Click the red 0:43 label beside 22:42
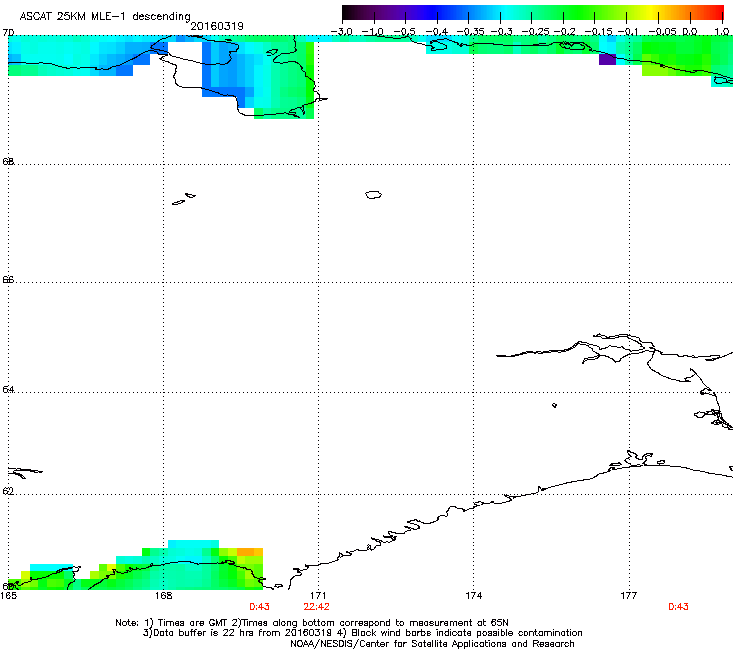This screenshot has width=740, height=650. tap(259, 607)
